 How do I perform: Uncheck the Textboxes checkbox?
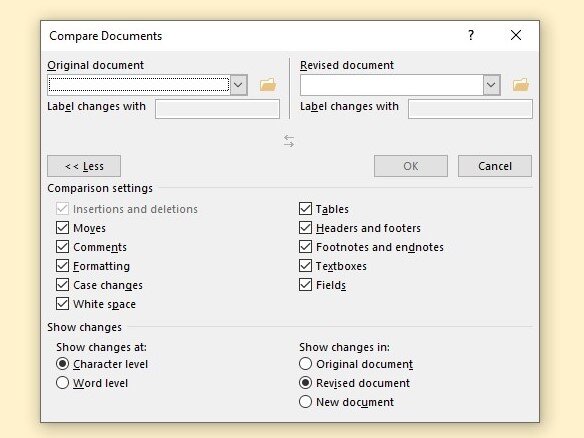click(305, 266)
